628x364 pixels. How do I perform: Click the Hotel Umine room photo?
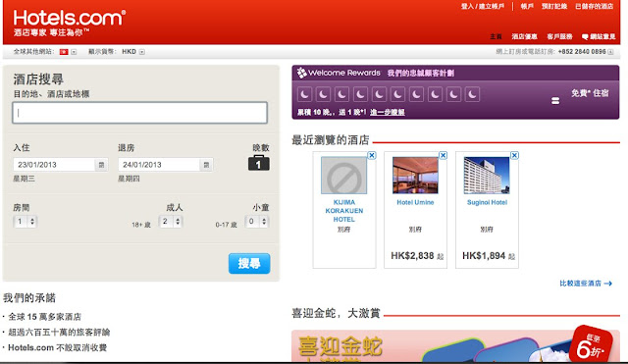click(x=415, y=176)
